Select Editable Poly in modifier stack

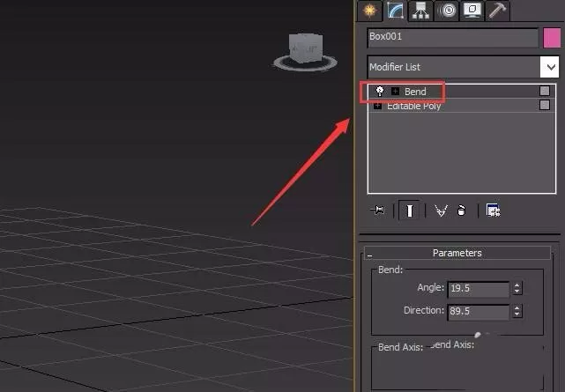[413, 107]
